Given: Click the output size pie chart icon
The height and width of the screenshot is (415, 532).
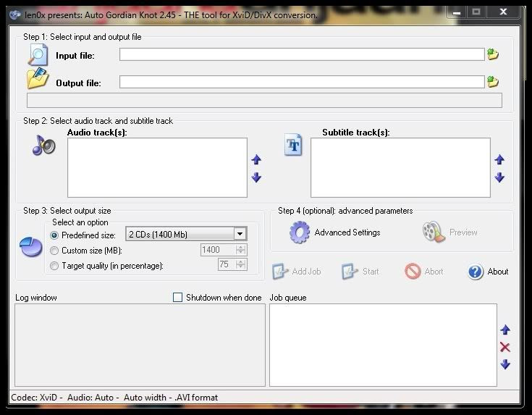Looking at the screenshot, I should click(31, 247).
